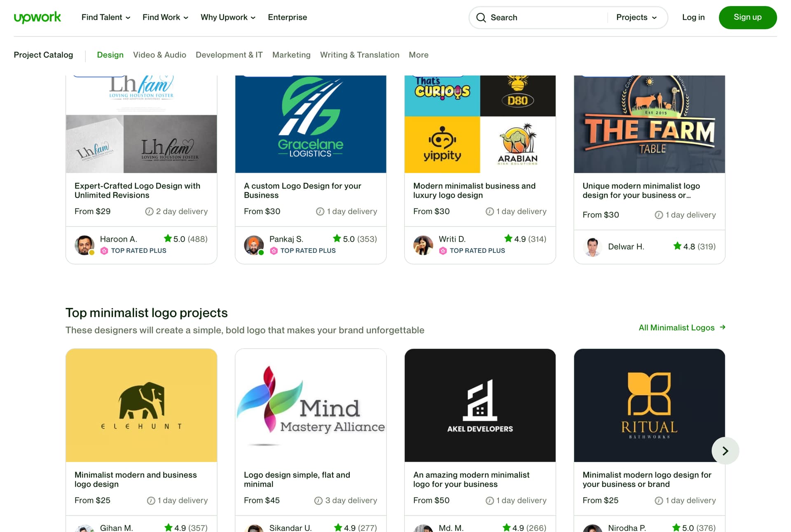This screenshot has width=791, height=532.
Task: Click the From $29 price text
Action: pos(93,211)
